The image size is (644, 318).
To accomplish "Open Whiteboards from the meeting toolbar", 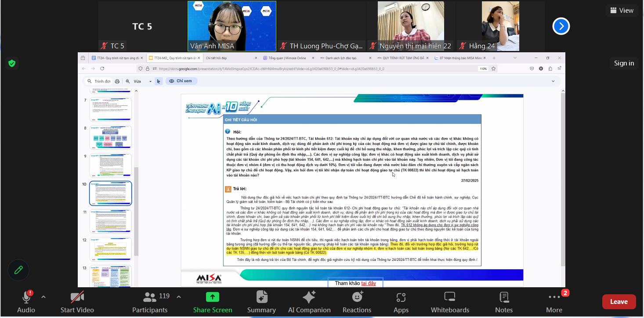I will [x=449, y=302].
